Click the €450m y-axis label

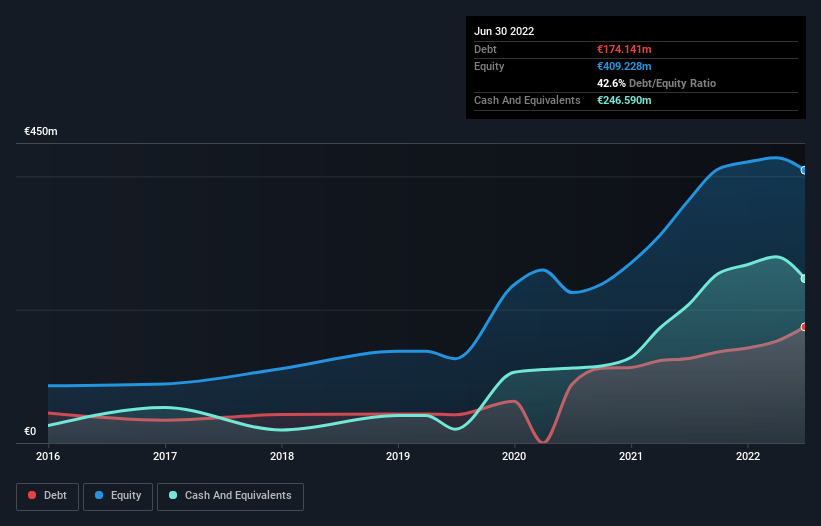click(41, 131)
